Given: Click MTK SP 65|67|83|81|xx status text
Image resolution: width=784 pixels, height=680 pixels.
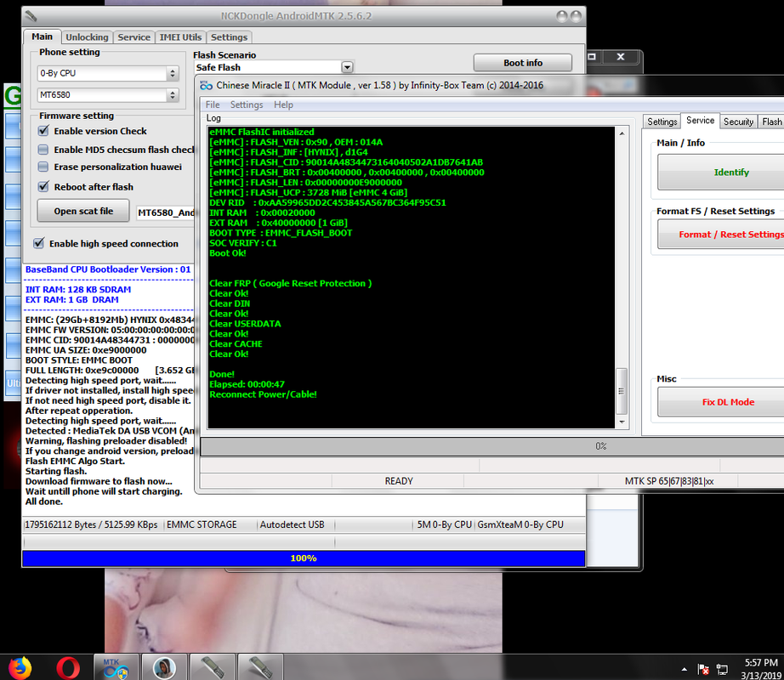Looking at the screenshot, I should pyautogui.click(x=668, y=481).
